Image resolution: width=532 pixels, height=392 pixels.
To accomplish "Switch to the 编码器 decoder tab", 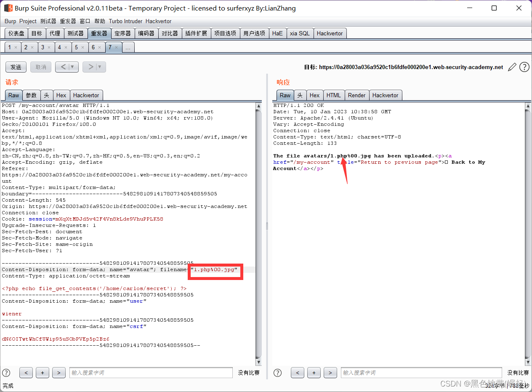I will (x=146, y=33).
